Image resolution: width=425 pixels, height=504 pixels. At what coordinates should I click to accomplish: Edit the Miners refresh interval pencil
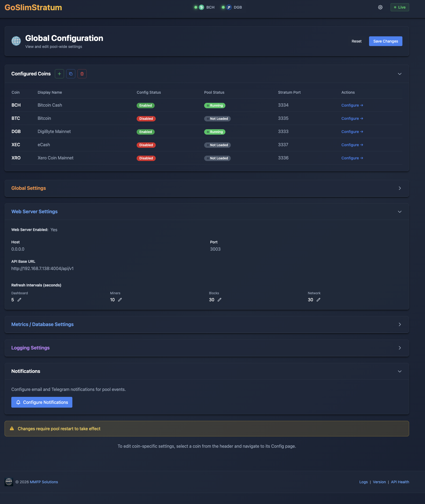[120, 300]
